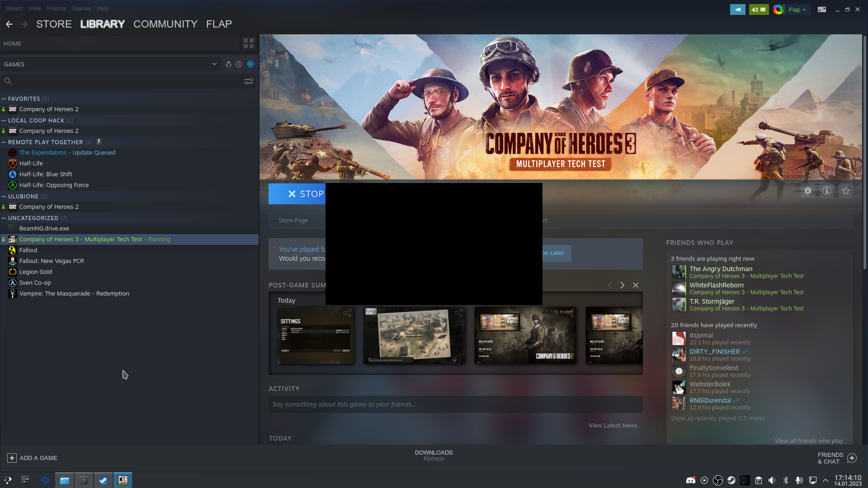The width and height of the screenshot is (868, 488).
Task: Toggle the Remote Play Together lightning icon
Action: pyautogui.click(x=99, y=142)
